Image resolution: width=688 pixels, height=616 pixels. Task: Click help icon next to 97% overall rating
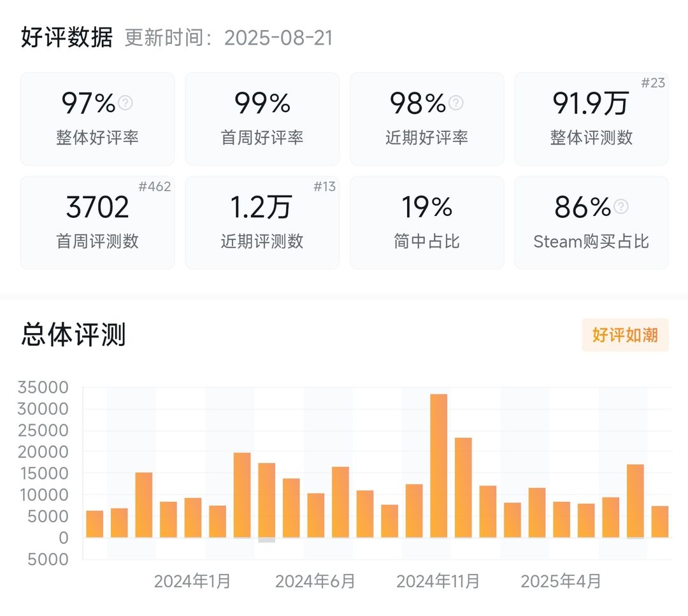(x=125, y=103)
